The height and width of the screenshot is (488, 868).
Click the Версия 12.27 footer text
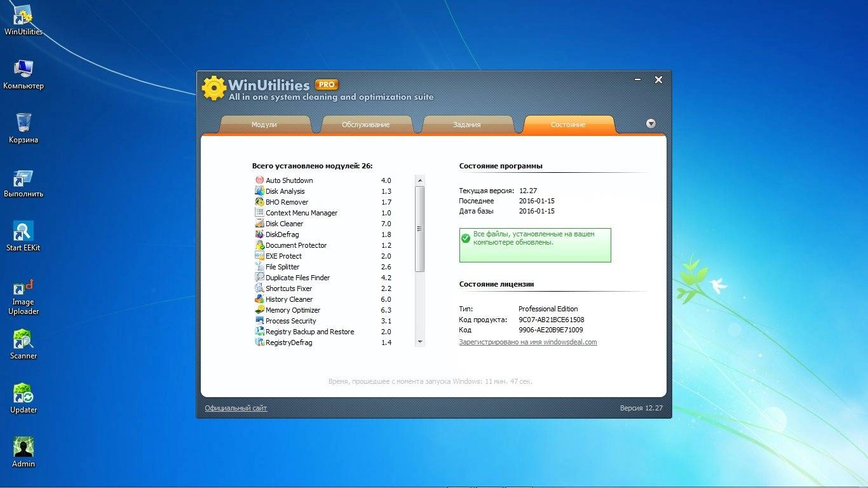coord(641,408)
